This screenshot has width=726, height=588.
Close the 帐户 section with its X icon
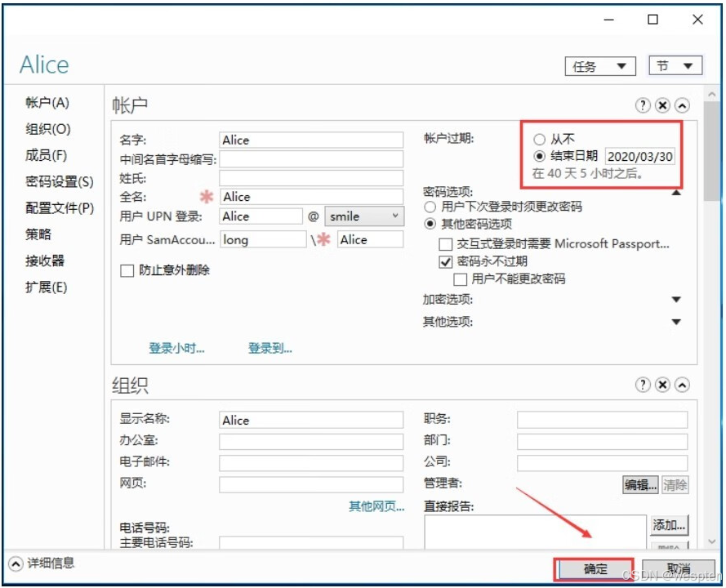coord(662,105)
